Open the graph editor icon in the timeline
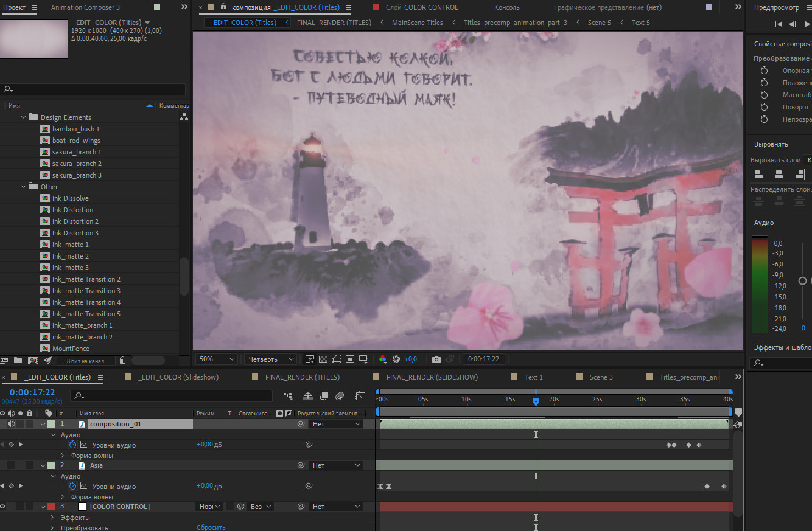812x531 pixels. click(360, 396)
